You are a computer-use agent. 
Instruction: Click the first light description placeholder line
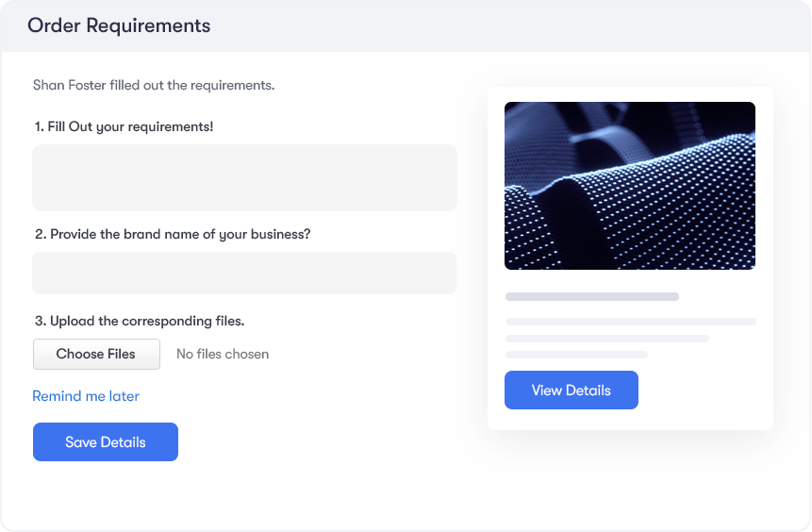pos(630,322)
